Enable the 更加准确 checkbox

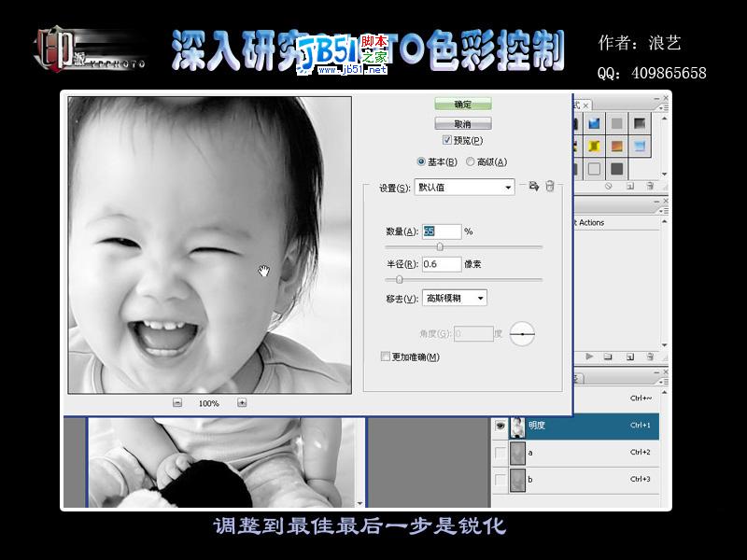[386, 357]
